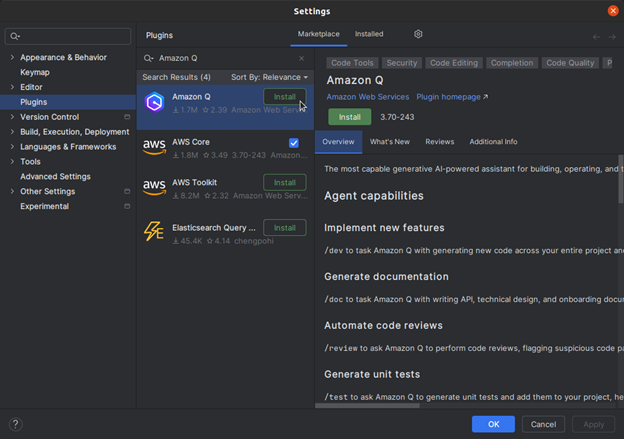Install Elasticsearch Query plugin
Viewport: 624px width, 439px height.
285,228
